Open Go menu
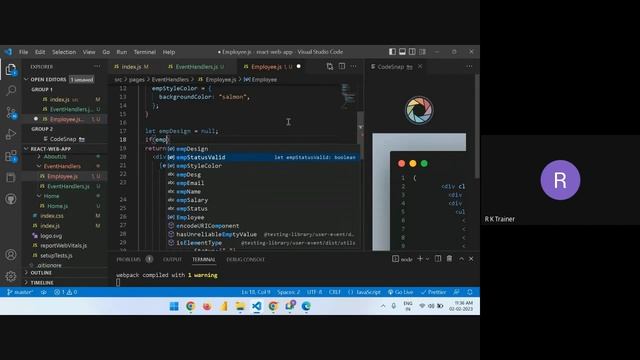The width and height of the screenshot is (640, 360). pyautogui.click(x=106, y=52)
